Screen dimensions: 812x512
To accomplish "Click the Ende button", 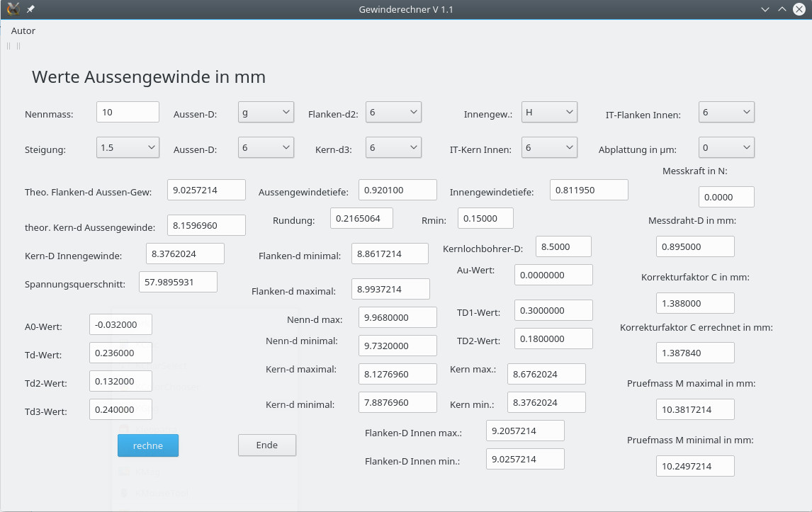I will click(267, 445).
